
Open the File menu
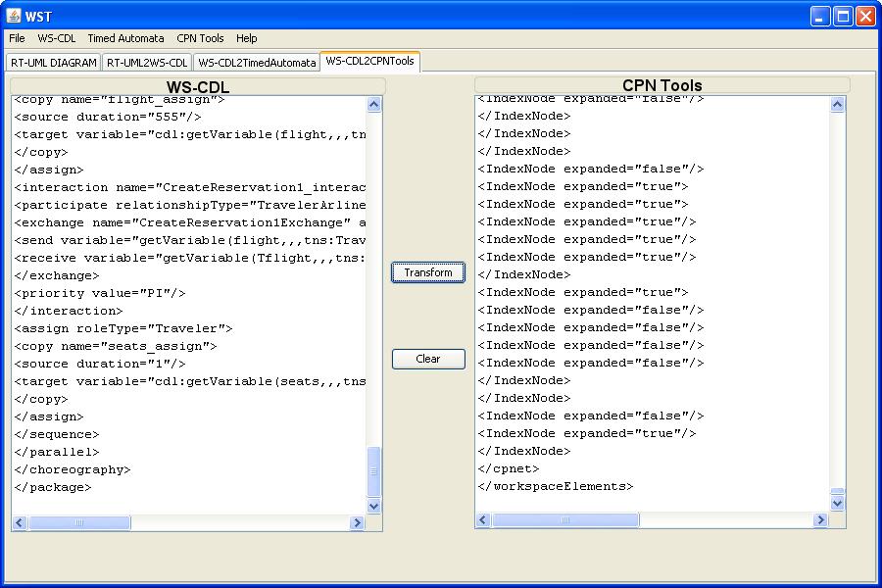coord(17,38)
